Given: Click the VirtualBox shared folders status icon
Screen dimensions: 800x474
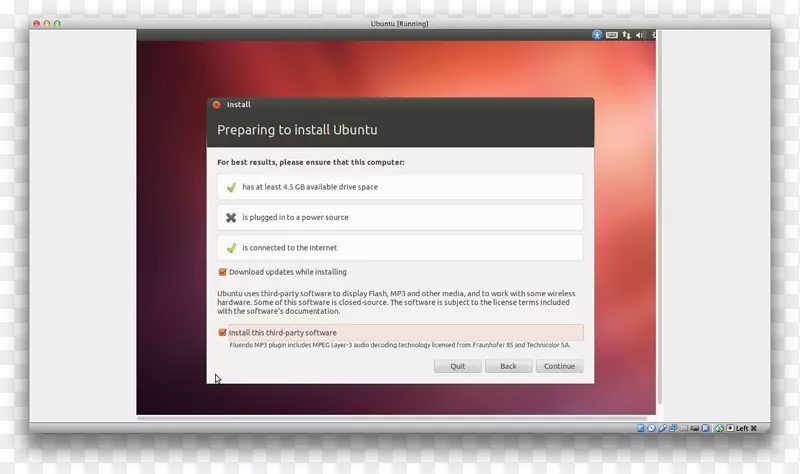Looking at the screenshot, I should click(684, 428).
